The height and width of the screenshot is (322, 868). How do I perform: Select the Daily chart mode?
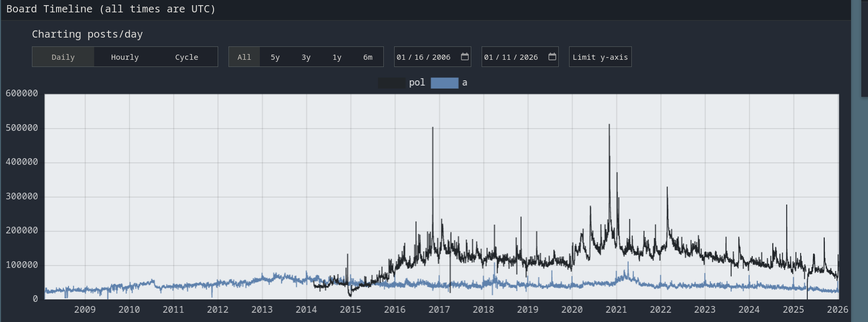63,57
